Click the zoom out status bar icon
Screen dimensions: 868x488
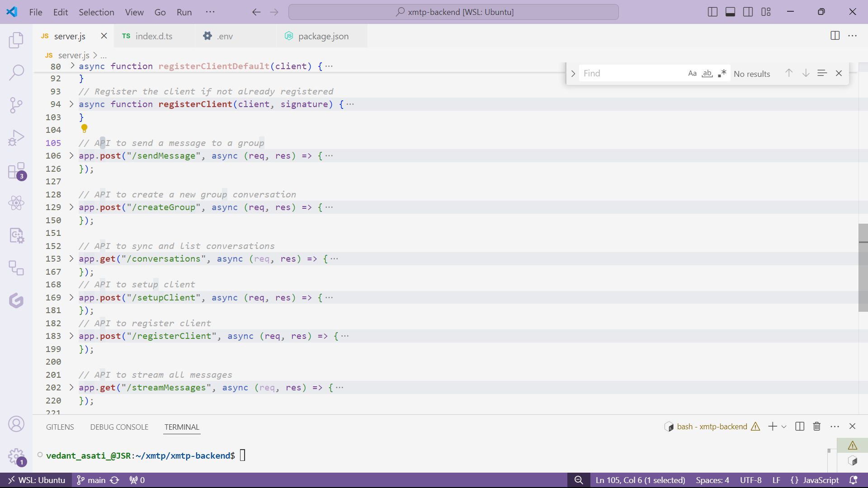click(579, 480)
